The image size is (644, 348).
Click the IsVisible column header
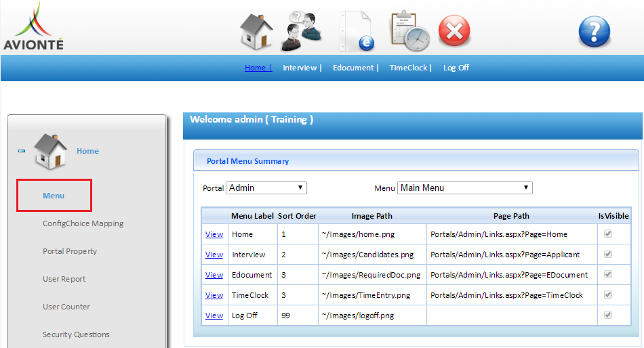[613, 216]
